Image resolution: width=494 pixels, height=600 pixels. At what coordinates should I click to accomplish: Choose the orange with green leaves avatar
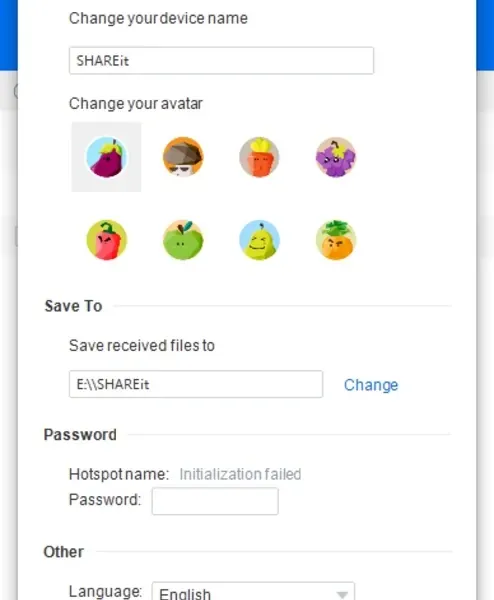(336, 240)
